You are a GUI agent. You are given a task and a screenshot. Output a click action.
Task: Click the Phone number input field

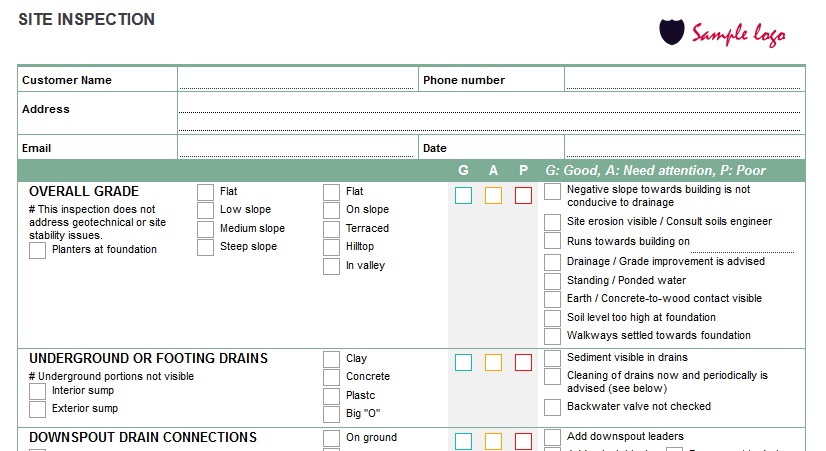[x=683, y=80]
